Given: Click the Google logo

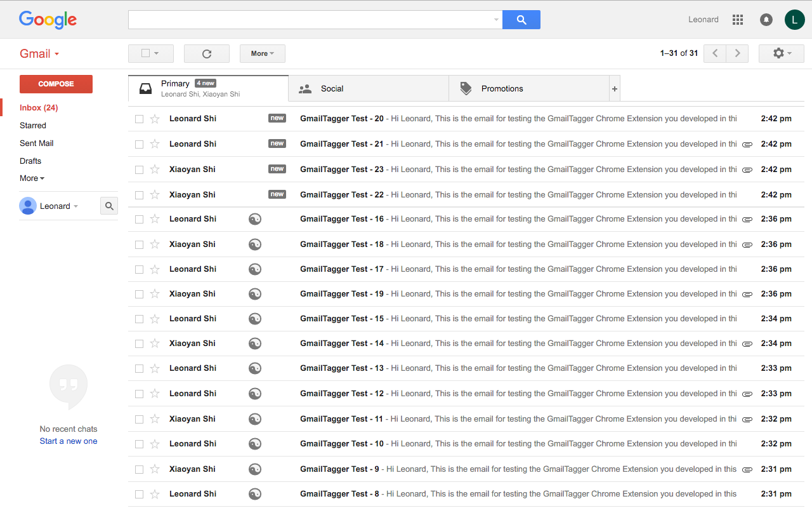Looking at the screenshot, I should (x=48, y=20).
